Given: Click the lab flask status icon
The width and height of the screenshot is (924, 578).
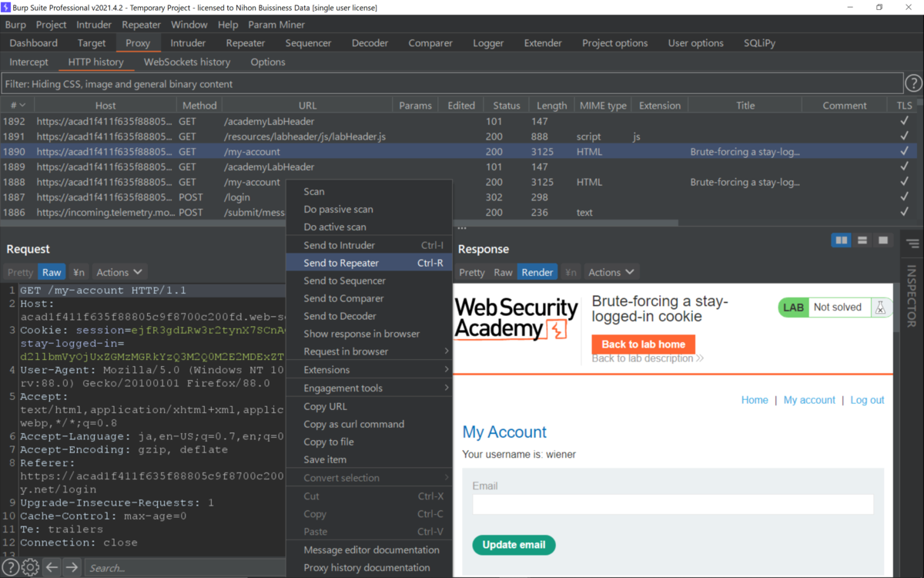Looking at the screenshot, I should pos(880,307).
